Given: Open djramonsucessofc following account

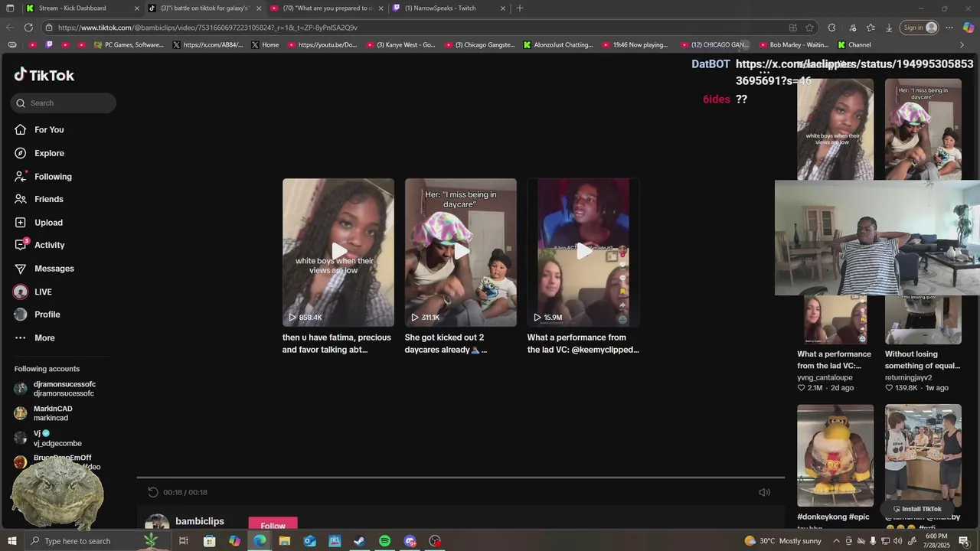Looking at the screenshot, I should click(x=64, y=389).
